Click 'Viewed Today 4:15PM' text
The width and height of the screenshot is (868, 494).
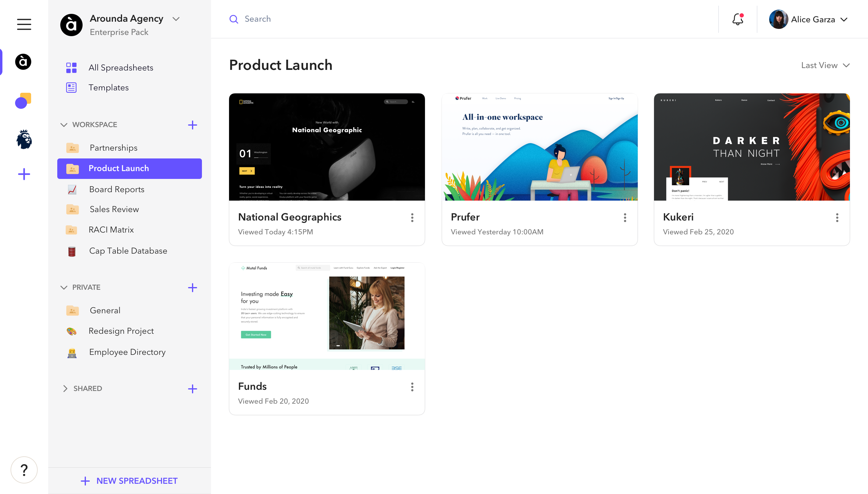click(x=276, y=232)
